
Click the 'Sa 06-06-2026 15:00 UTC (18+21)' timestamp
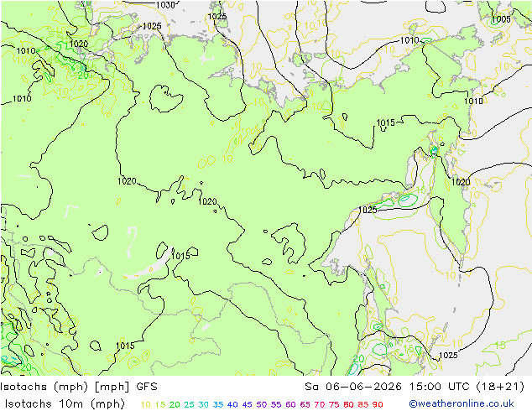coord(415,386)
